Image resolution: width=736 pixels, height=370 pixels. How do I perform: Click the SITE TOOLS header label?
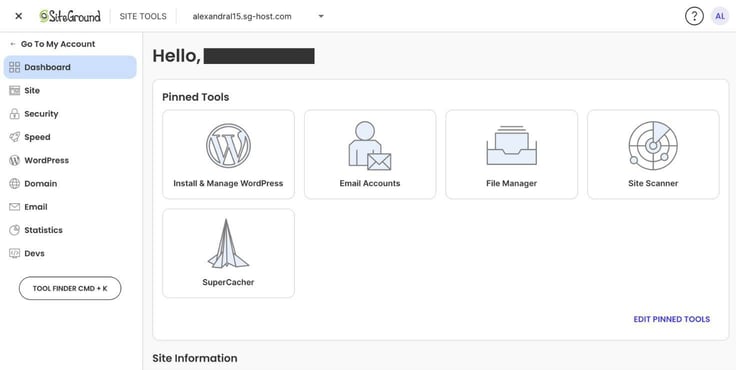tap(143, 16)
